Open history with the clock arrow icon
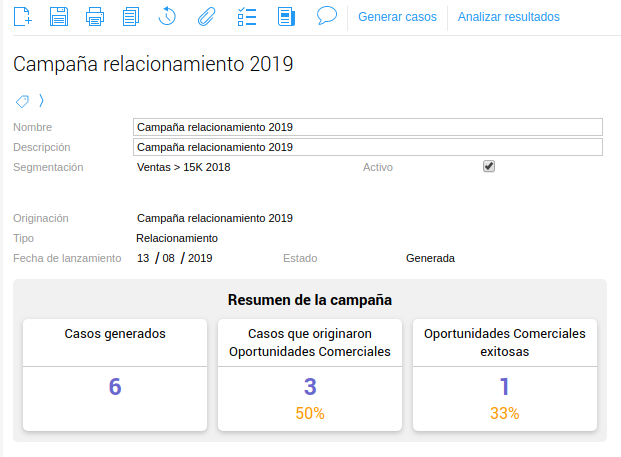This screenshot has width=621, height=457. [x=168, y=16]
